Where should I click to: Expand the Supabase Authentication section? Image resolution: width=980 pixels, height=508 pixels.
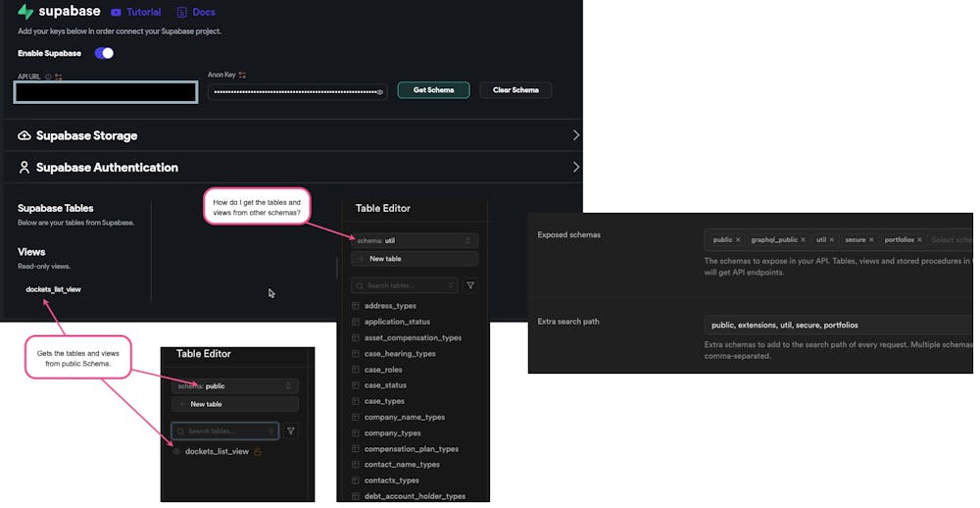pos(575,167)
